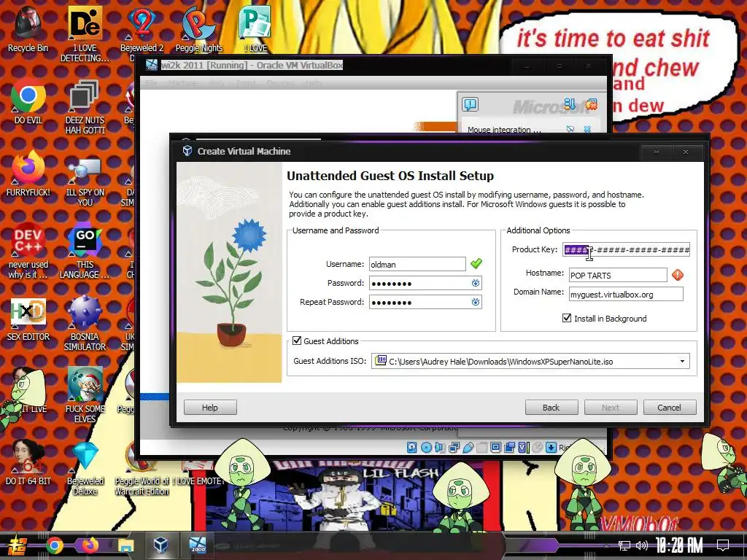Open the GoLand desktop shortcut
Screen dimensions: 747x560
85,251
